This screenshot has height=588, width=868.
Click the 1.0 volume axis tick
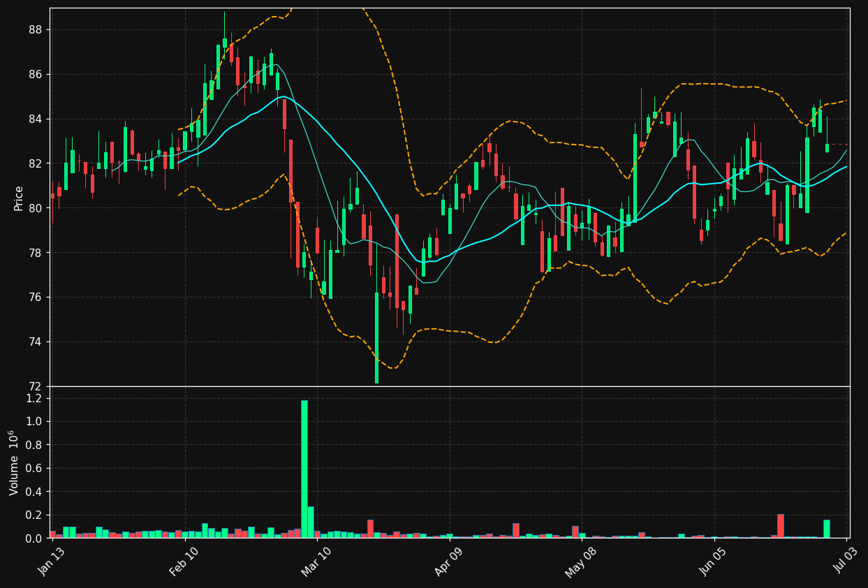[34, 422]
